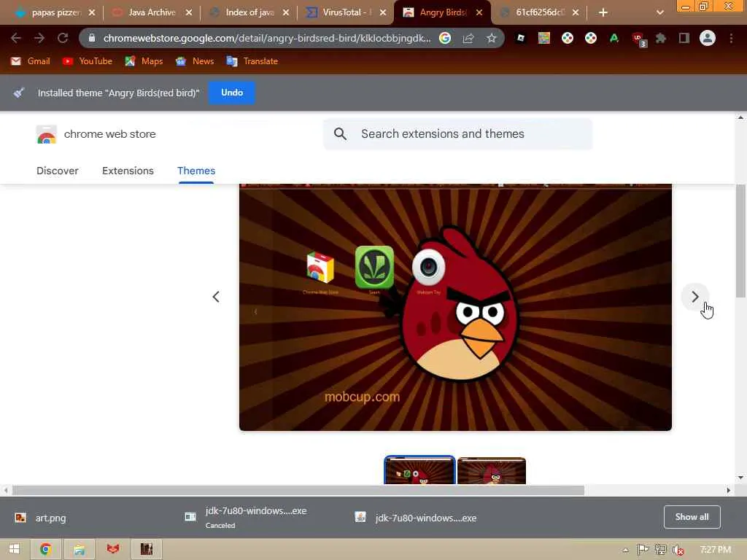The width and height of the screenshot is (747, 560).
Task: Close the VirusTotal tab
Action: [382, 13]
